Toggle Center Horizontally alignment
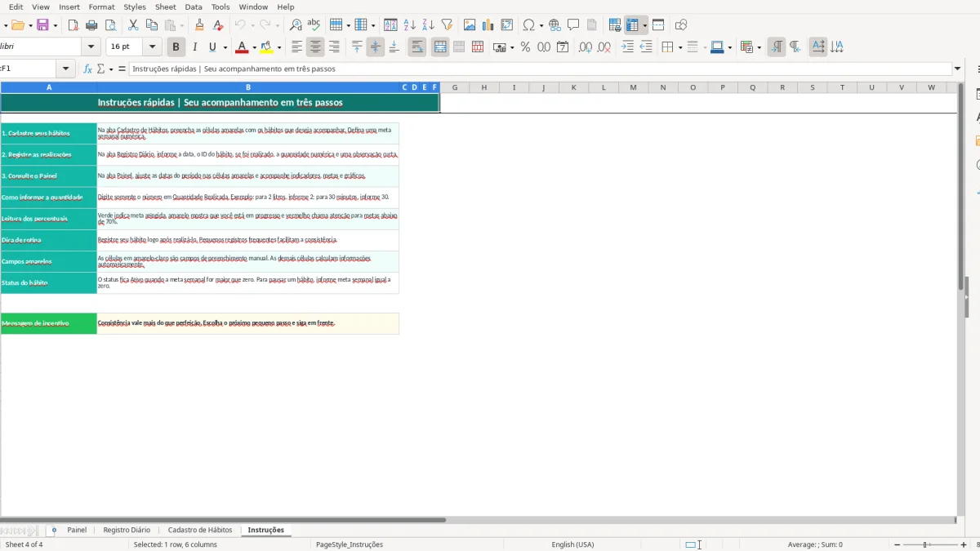Screen dimensions: 980x551 pos(315,47)
